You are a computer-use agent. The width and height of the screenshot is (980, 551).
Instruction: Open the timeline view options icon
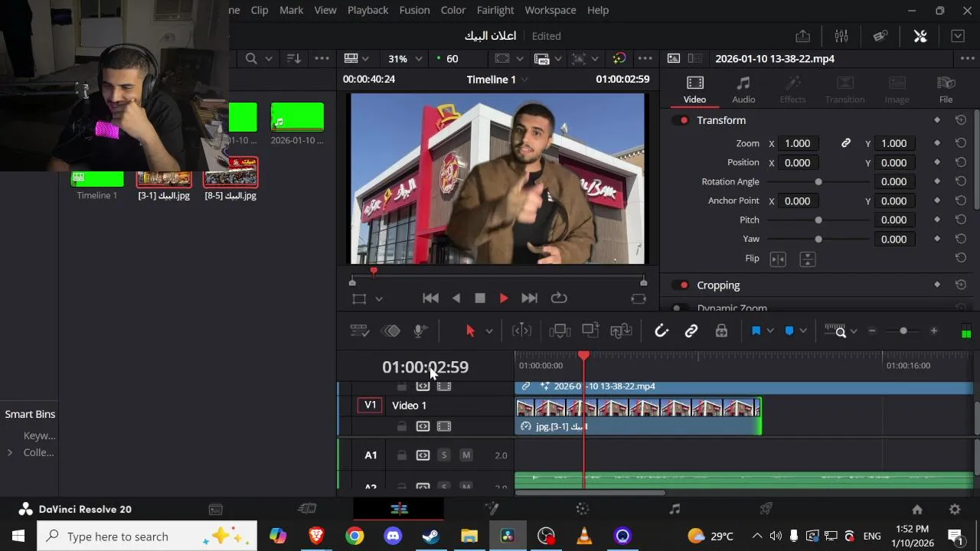click(x=360, y=331)
